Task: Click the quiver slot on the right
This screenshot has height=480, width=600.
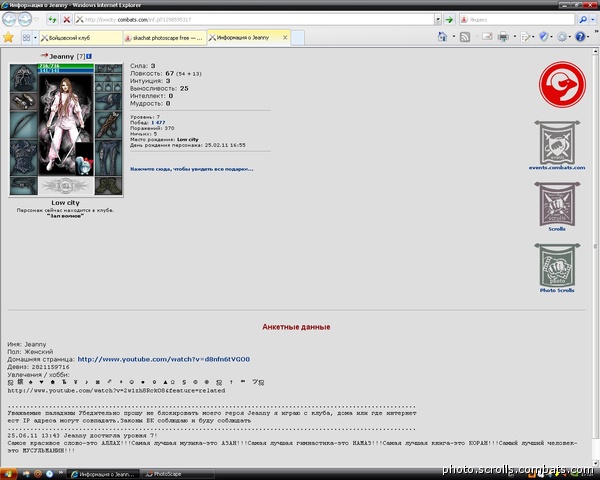Action: 108,125
